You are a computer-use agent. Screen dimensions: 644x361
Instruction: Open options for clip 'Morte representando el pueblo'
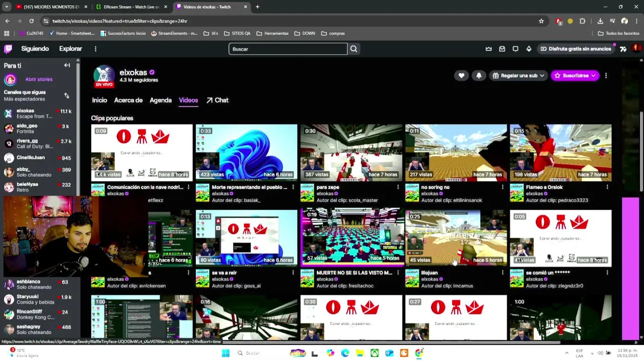[x=293, y=187]
